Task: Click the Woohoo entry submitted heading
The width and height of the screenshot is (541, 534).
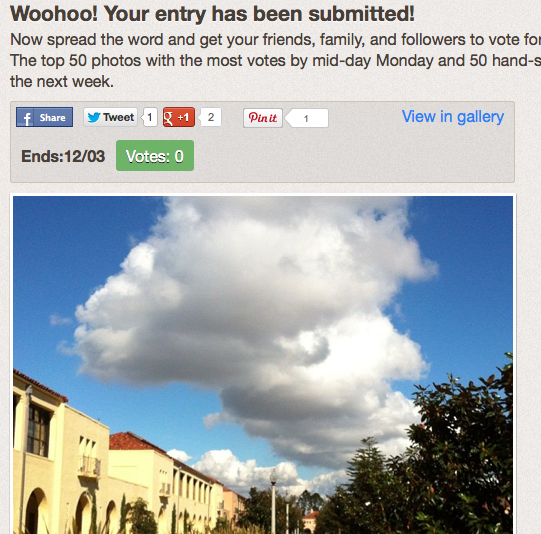Action: tap(212, 14)
